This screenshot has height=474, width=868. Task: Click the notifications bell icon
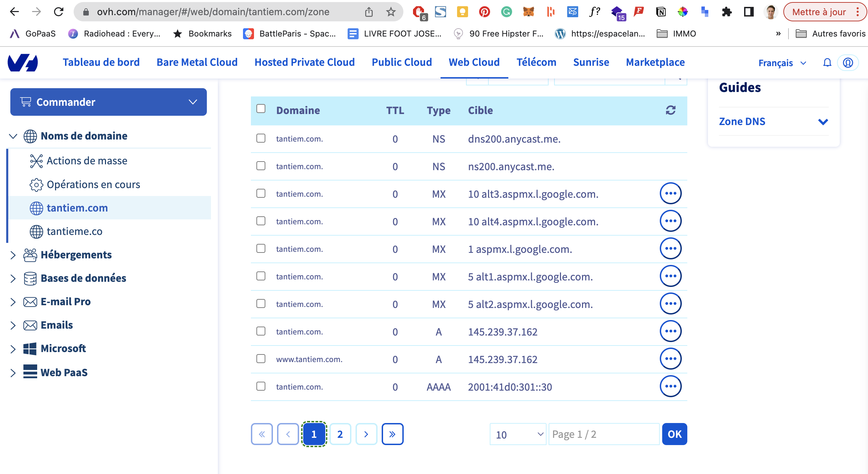coord(827,63)
